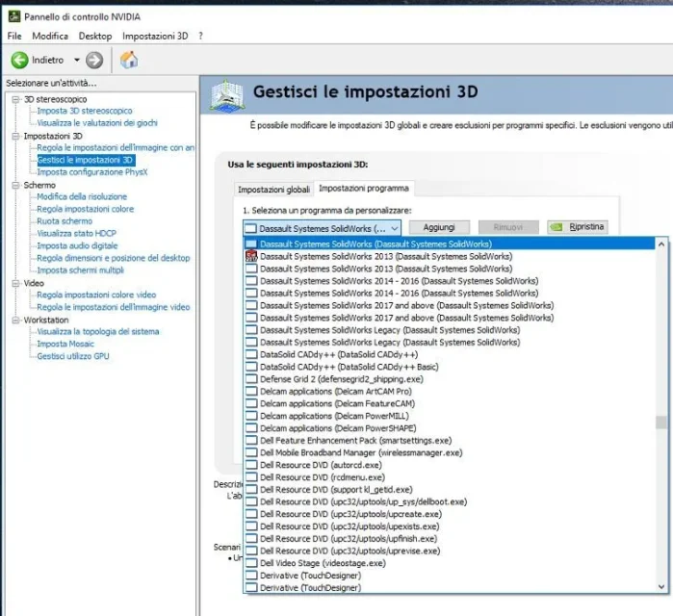Open Imposta 3D stereoscopico link

click(x=85, y=111)
